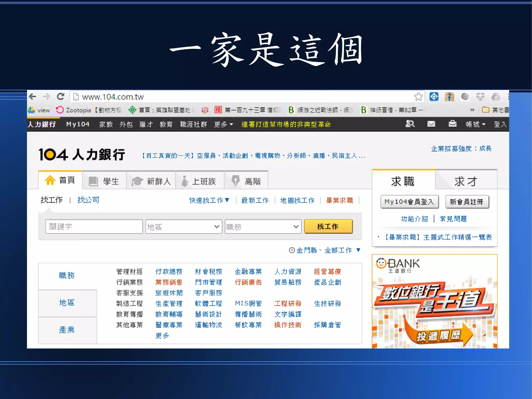
Task: Expand the 金門縣、全部工作 history dropdown
Action: point(325,250)
